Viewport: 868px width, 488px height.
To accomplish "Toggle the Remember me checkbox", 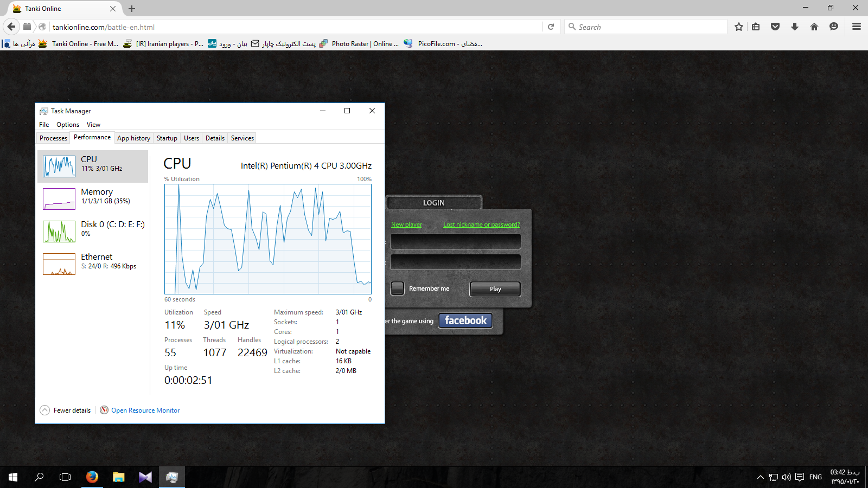I will coord(398,288).
